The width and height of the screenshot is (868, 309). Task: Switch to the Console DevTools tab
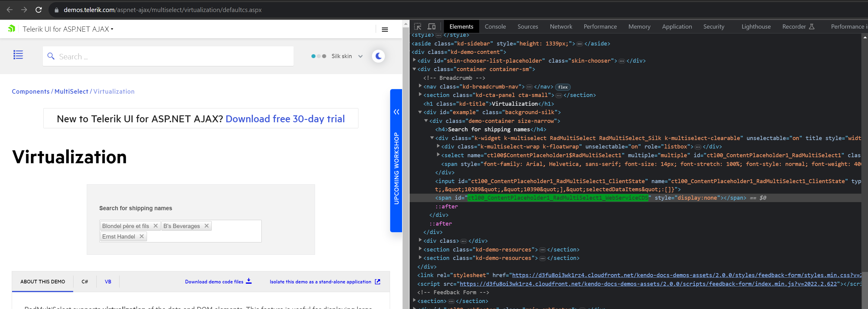tap(495, 27)
